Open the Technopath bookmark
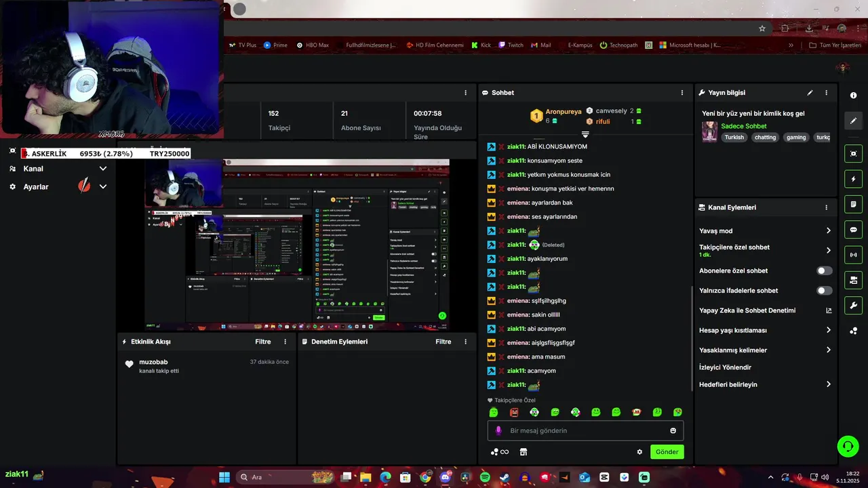868x488 pixels. click(x=618, y=45)
